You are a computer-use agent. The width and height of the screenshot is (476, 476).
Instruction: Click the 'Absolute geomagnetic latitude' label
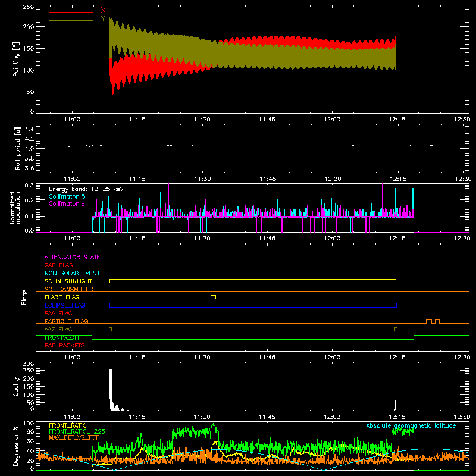pyautogui.click(x=411, y=425)
